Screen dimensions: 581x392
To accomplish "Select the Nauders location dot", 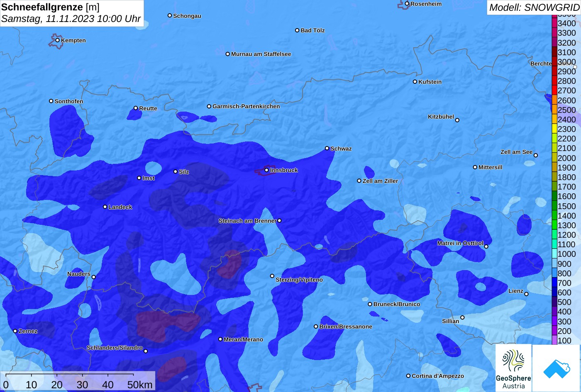I will coord(94,277).
